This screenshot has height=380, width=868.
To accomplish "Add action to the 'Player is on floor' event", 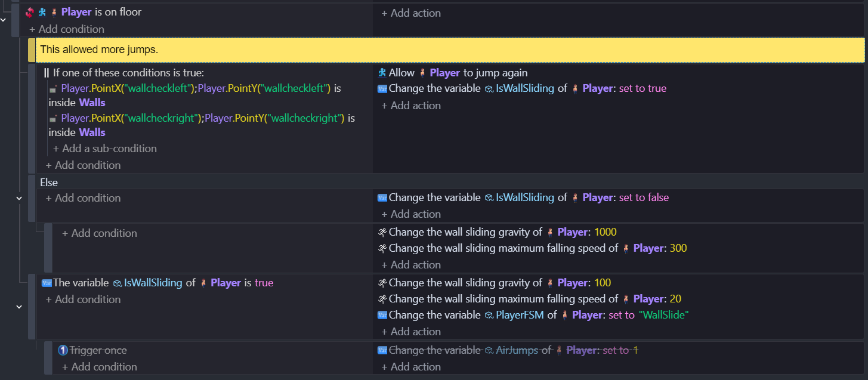I will [411, 13].
